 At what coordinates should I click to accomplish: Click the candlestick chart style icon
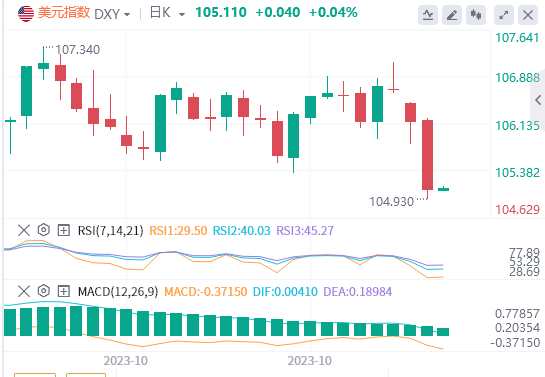pos(476,15)
